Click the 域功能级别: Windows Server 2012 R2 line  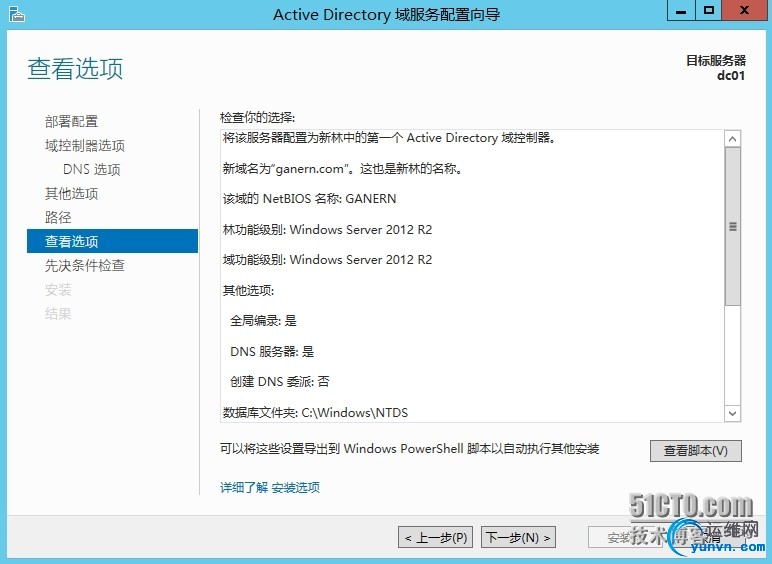point(327,259)
